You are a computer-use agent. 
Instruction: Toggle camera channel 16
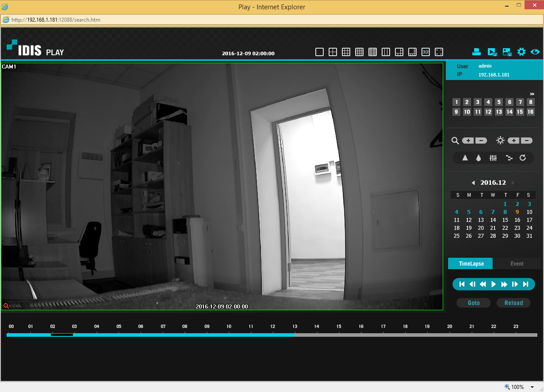[531, 112]
